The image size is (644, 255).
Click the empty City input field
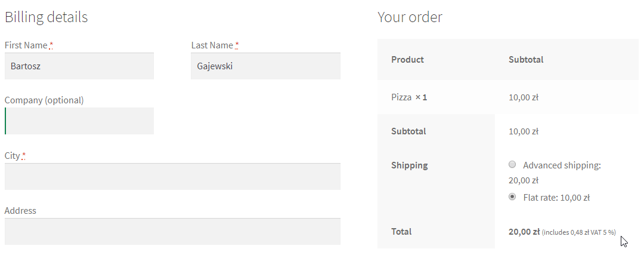click(x=172, y=177)
